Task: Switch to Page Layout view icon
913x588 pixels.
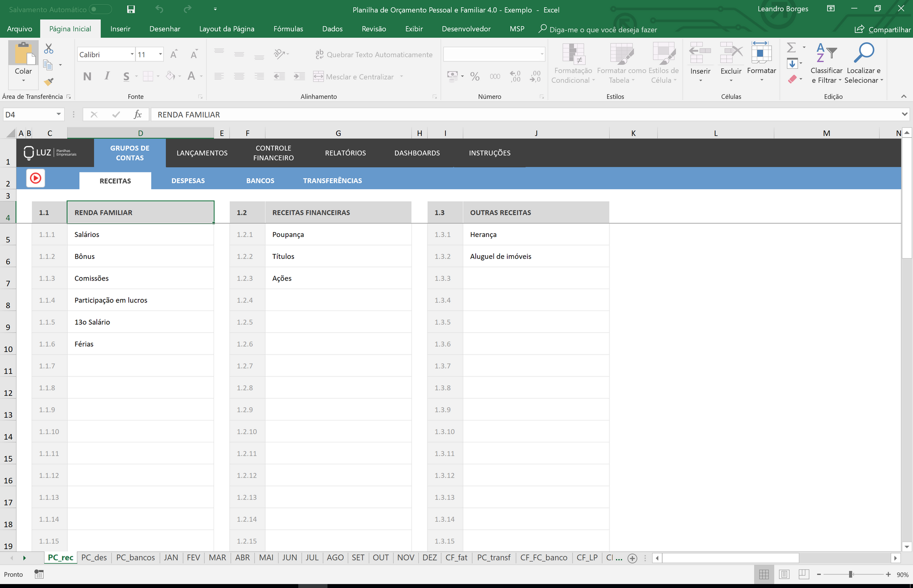Action: 784,575
